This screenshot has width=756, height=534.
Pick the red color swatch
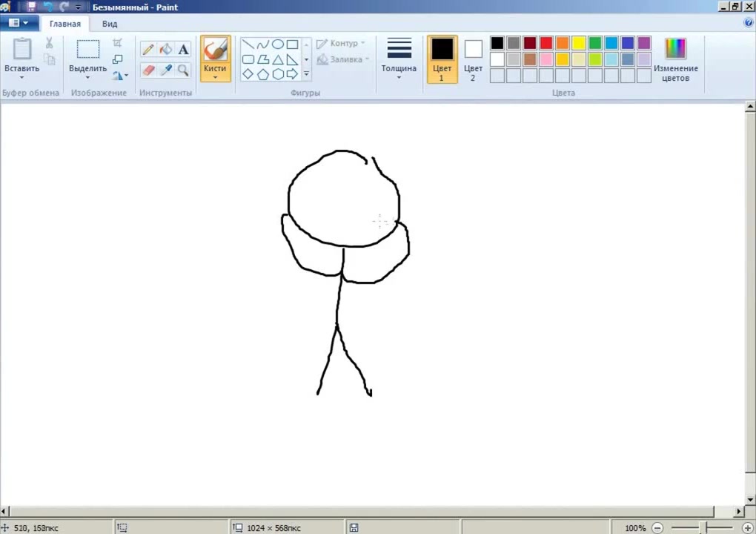point(546,43)
